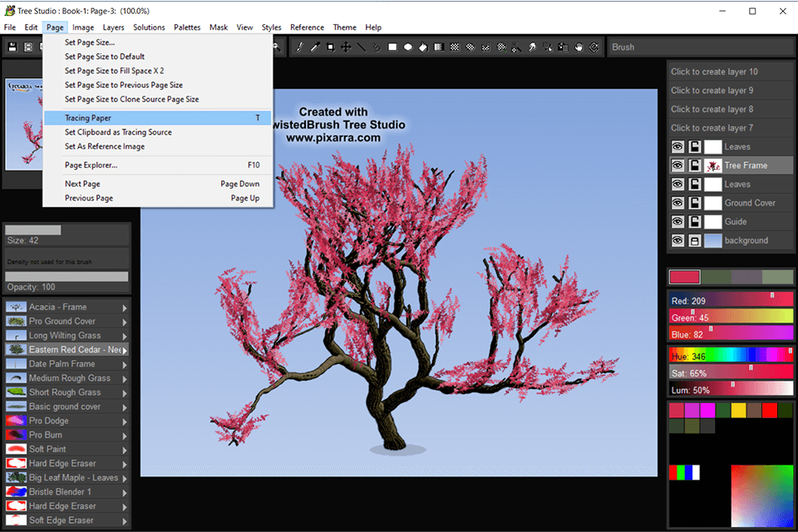Hide the Tree Frame layer with eye icon

[678, 165]
